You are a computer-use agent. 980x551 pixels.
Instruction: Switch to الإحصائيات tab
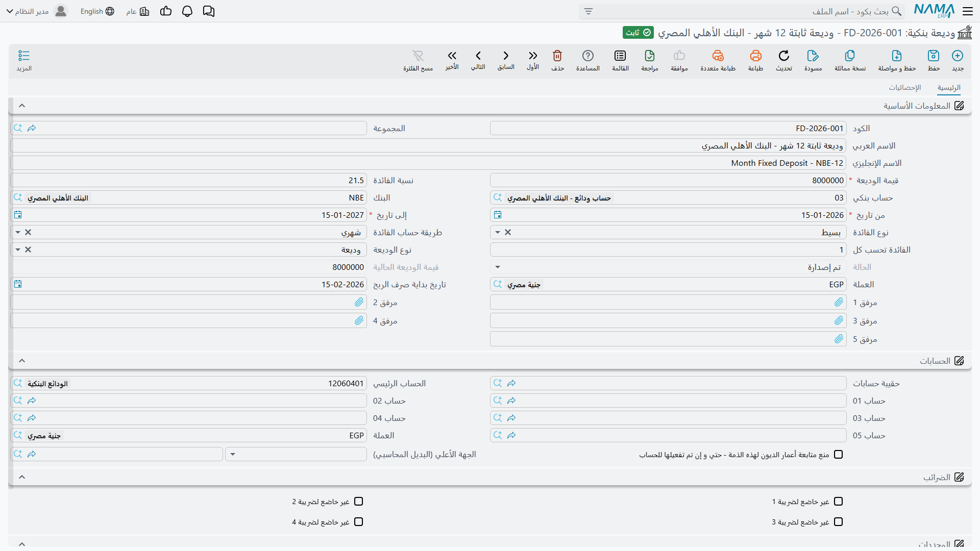coord(905,88)
